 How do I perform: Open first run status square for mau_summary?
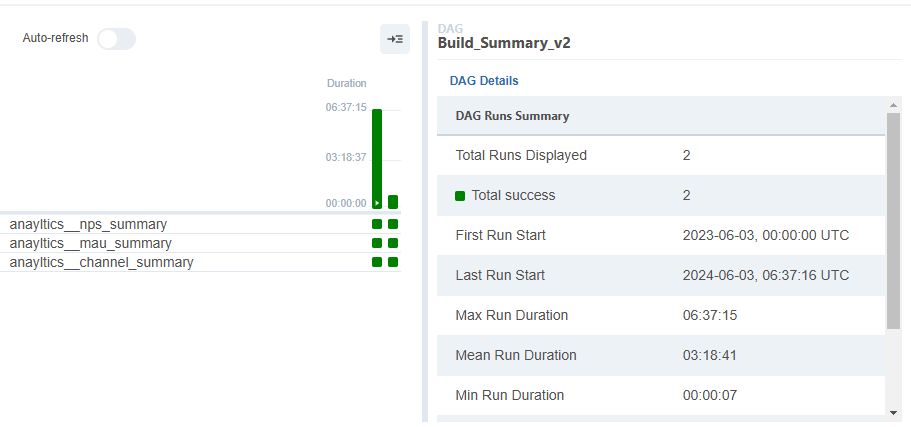377,243
